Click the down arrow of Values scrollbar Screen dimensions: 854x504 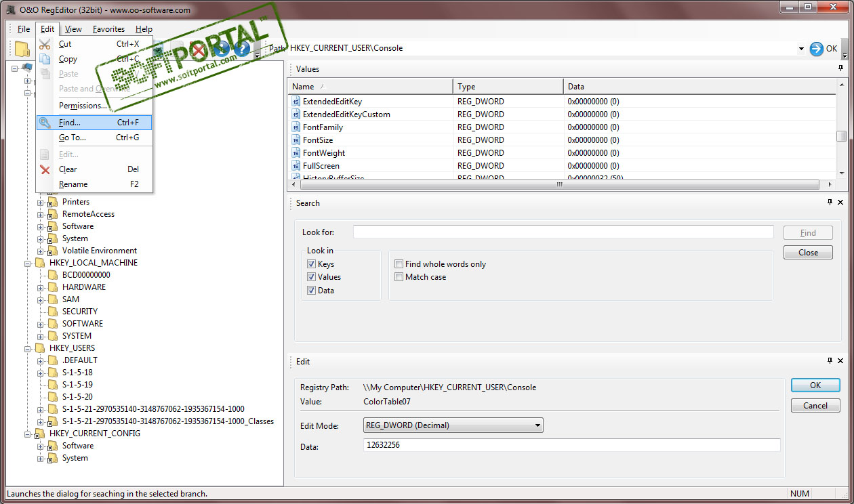pos(841,173)
